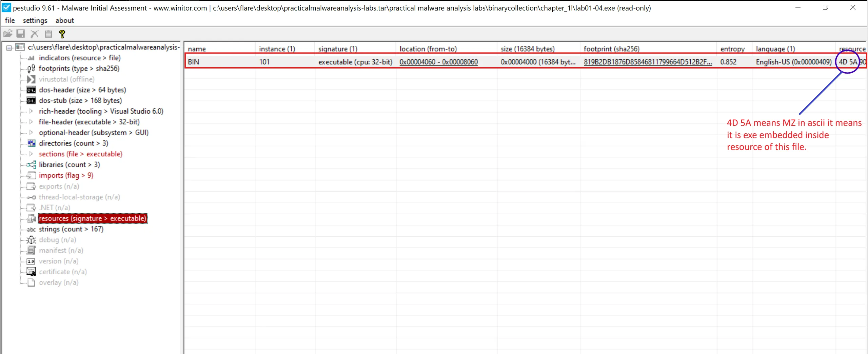Click the save toolbar icon
The width and height of the screenshot is (868, 354).
tap(21, 34)
